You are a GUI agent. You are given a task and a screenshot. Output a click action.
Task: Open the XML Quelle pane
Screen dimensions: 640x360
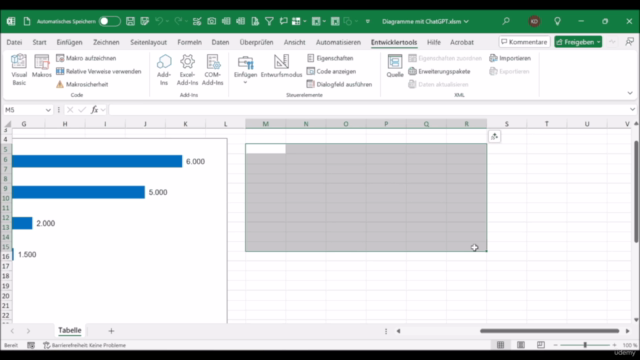395,66
